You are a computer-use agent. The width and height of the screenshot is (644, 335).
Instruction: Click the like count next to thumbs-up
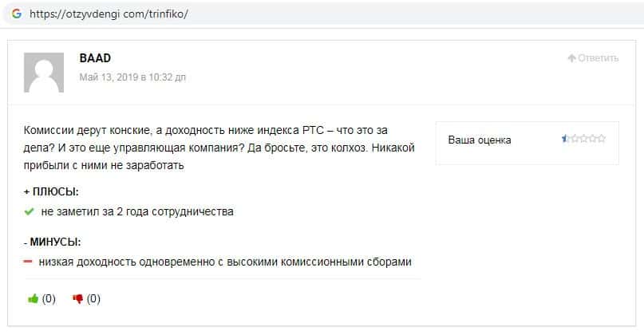49,299
